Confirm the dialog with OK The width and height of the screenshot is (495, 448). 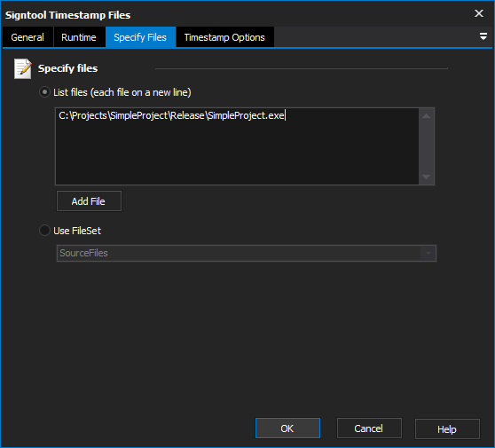(287, 428)
